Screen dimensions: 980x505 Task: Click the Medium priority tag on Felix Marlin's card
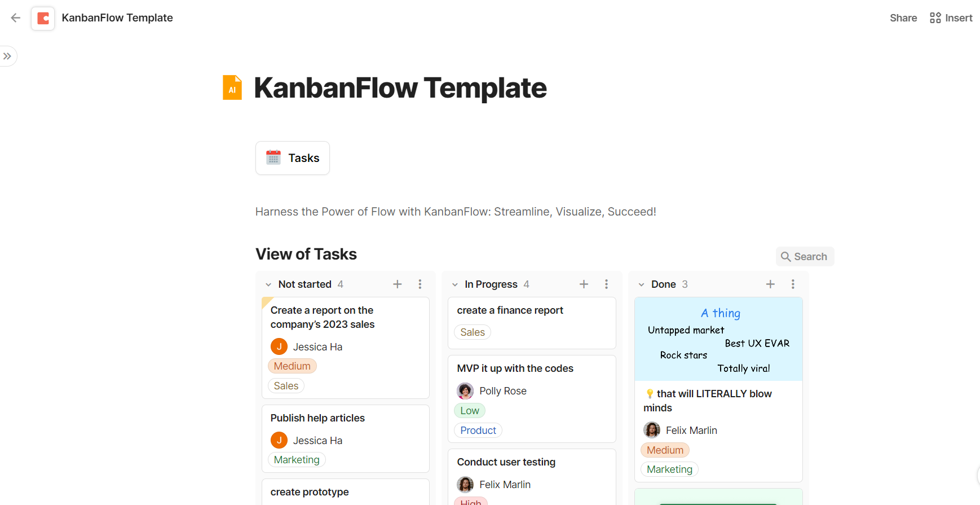[665, 450]
